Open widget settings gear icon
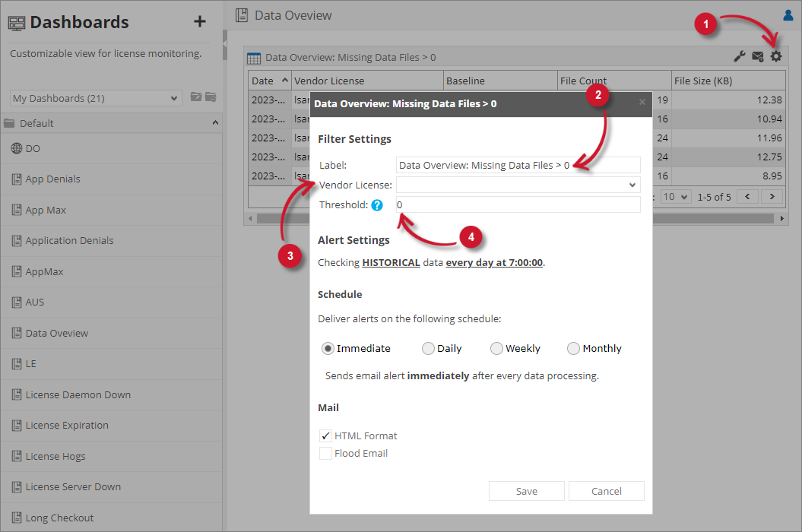 point(776,56)
